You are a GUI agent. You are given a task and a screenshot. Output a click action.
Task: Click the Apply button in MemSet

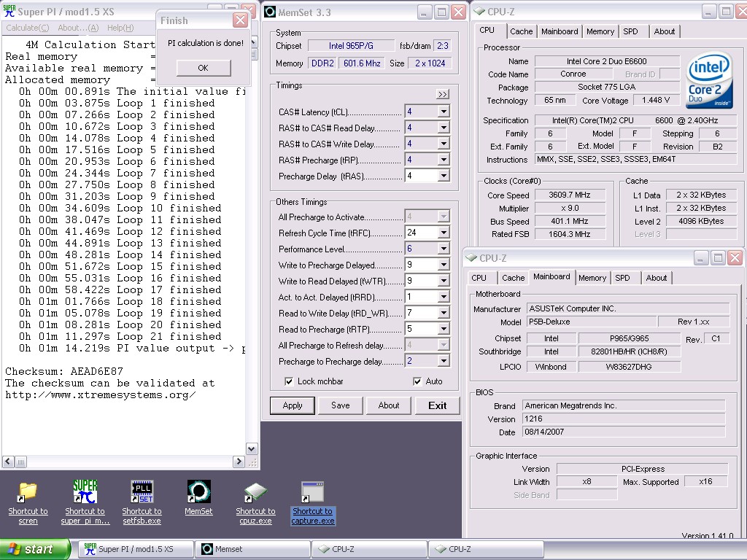293,405
